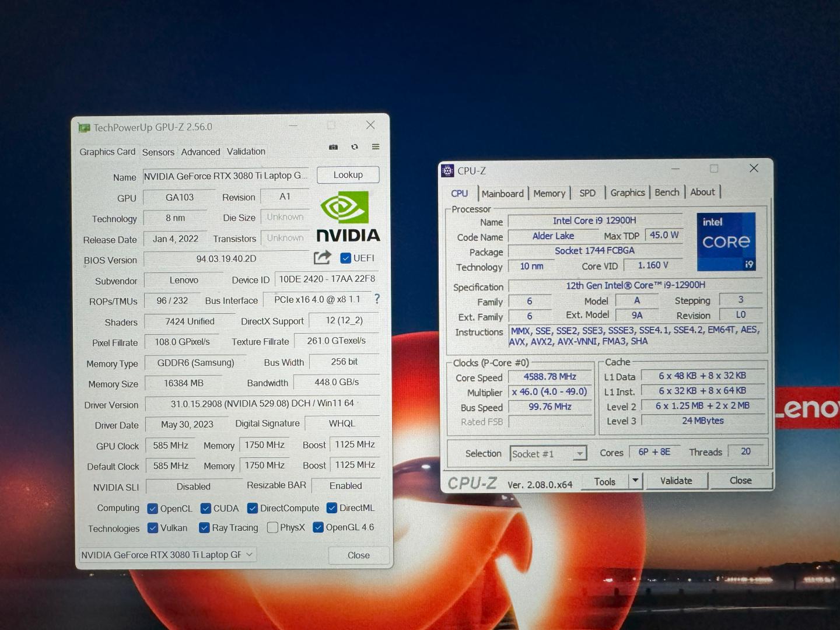Click the GPU-Z title bar app icon
The width and height of the screenshot is (840, 630).
[x=85, y=128]
